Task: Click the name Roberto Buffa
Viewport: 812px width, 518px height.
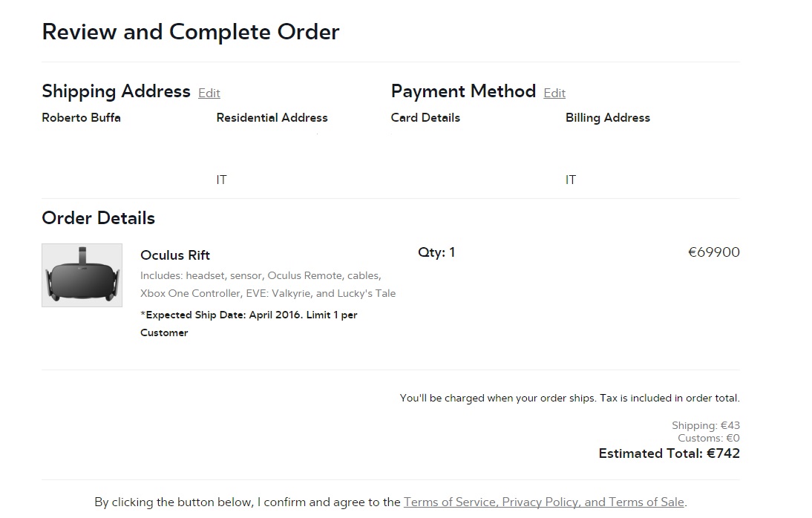Action: 81,117
